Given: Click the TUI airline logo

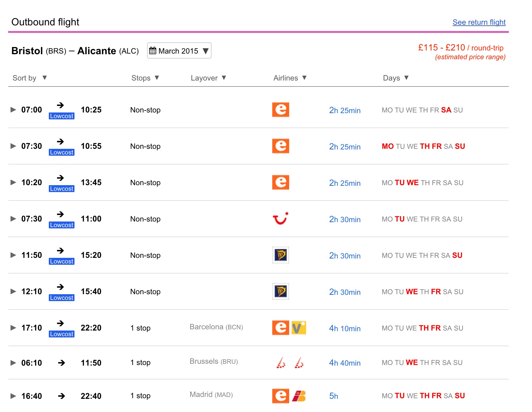Looking at the screenshot, I should click(x=280, y=219).
